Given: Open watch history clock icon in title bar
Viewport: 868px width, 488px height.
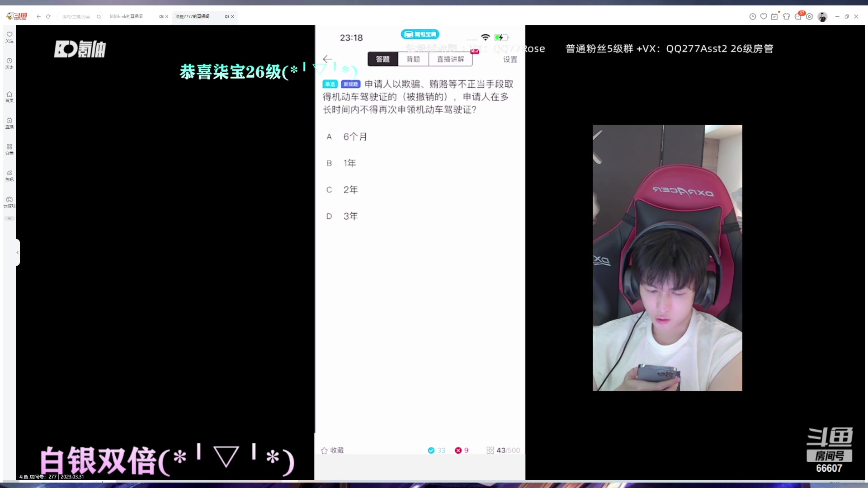Looking at the screenshot, I should 752,17.
